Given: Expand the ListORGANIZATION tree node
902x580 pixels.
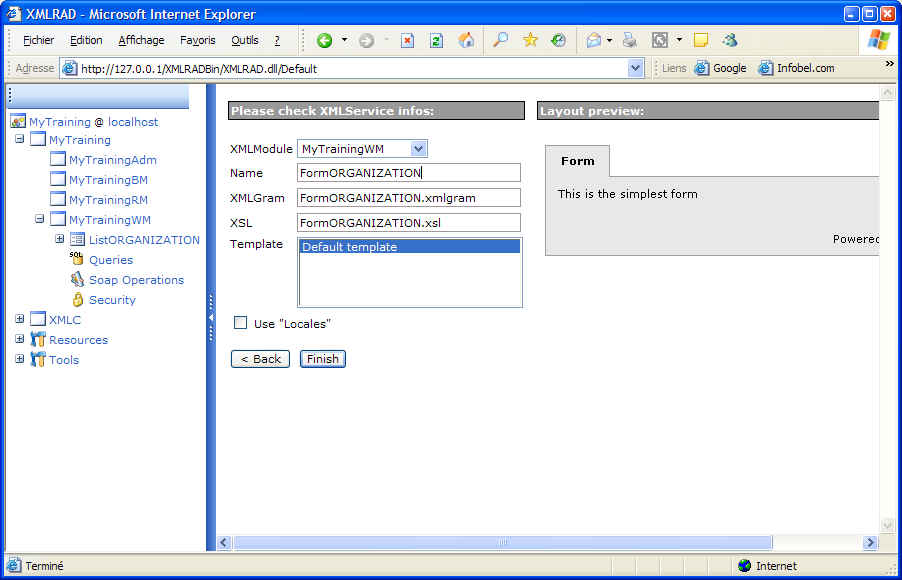Looking at the screenshot, I should [x=59, y=239].
